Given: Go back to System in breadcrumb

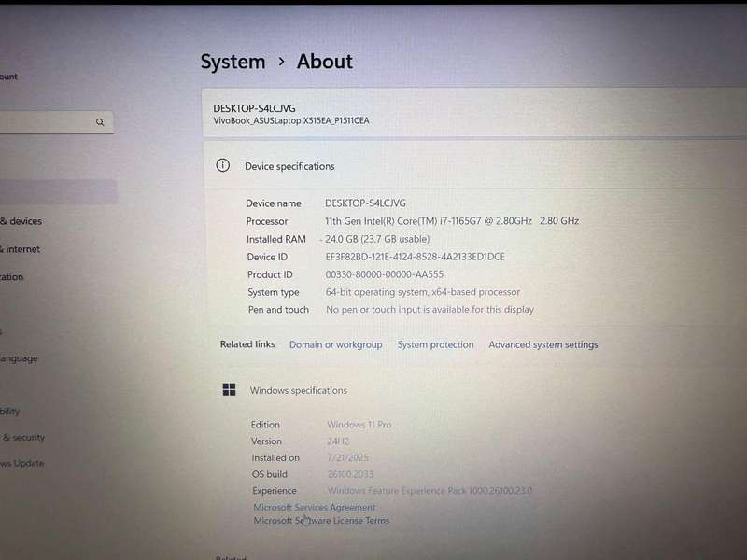Looking at the screenshot, I should click(233, 62).
